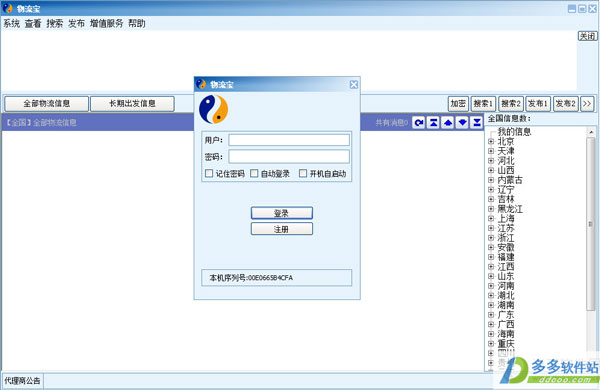Viewport: 600px width, 390px height.
Task: Click the 全国信息数 label
Action: [x=509, y=118]
